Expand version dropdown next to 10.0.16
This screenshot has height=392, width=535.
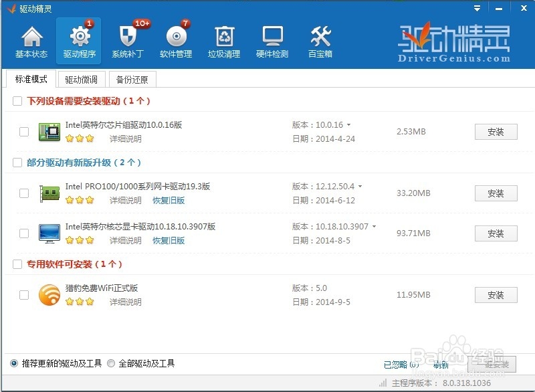(348, 125)
